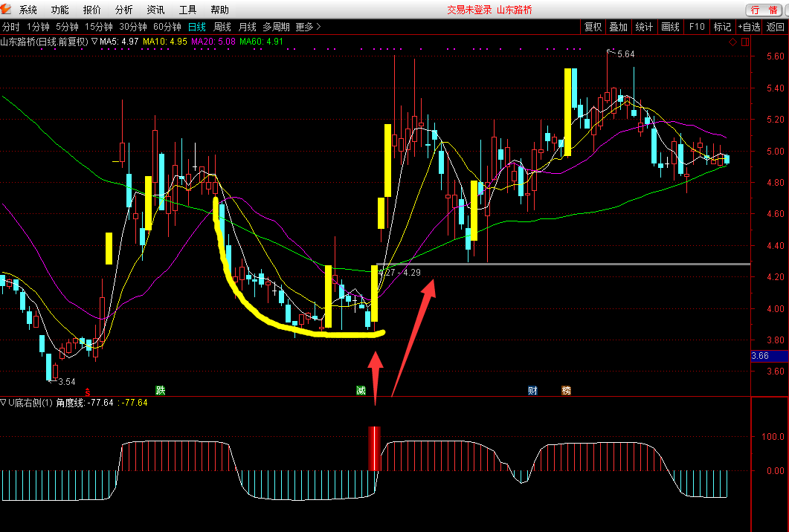
Task: Click the 5.64 high price label
Action: coord(625,53)
